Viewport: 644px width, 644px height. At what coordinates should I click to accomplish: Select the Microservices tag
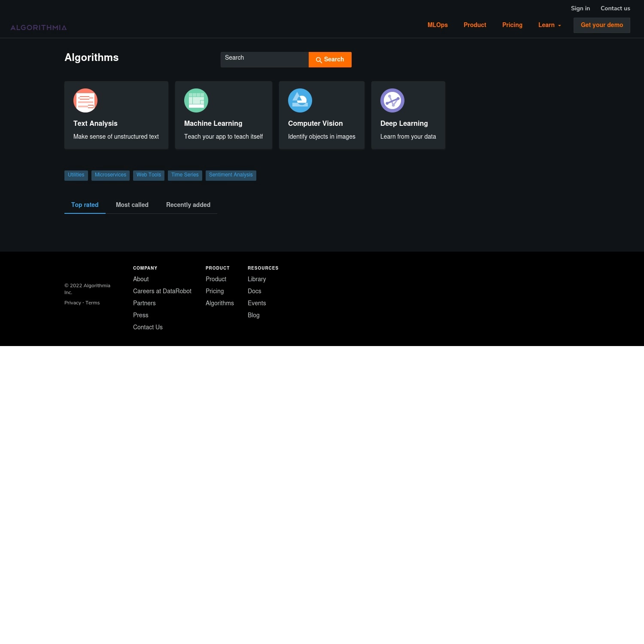110,175
